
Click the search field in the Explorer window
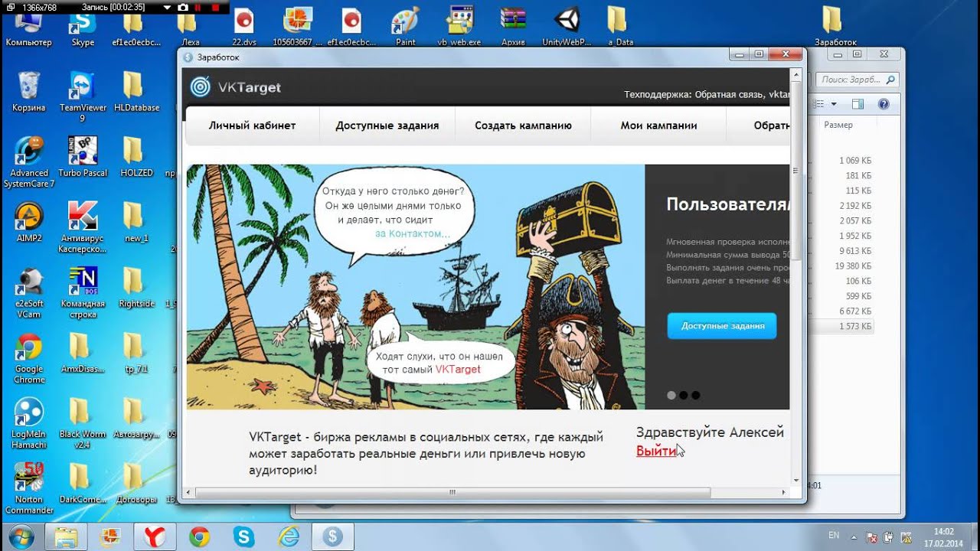857,79
